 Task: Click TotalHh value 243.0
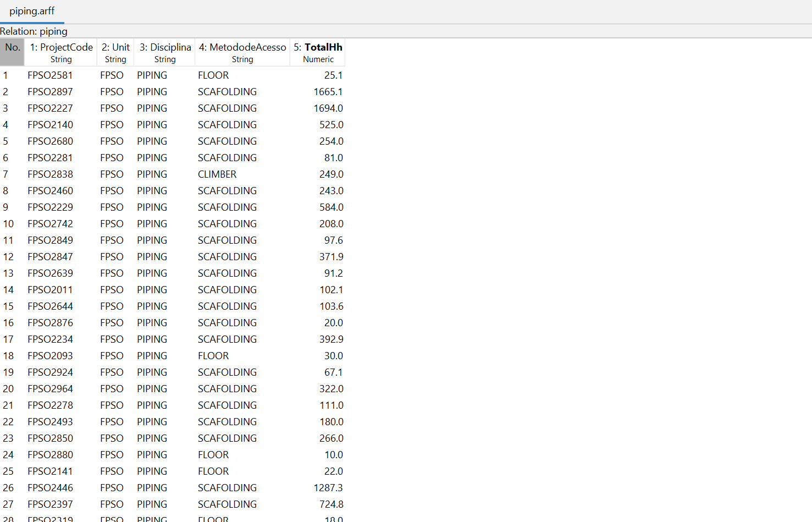(331, 191)
